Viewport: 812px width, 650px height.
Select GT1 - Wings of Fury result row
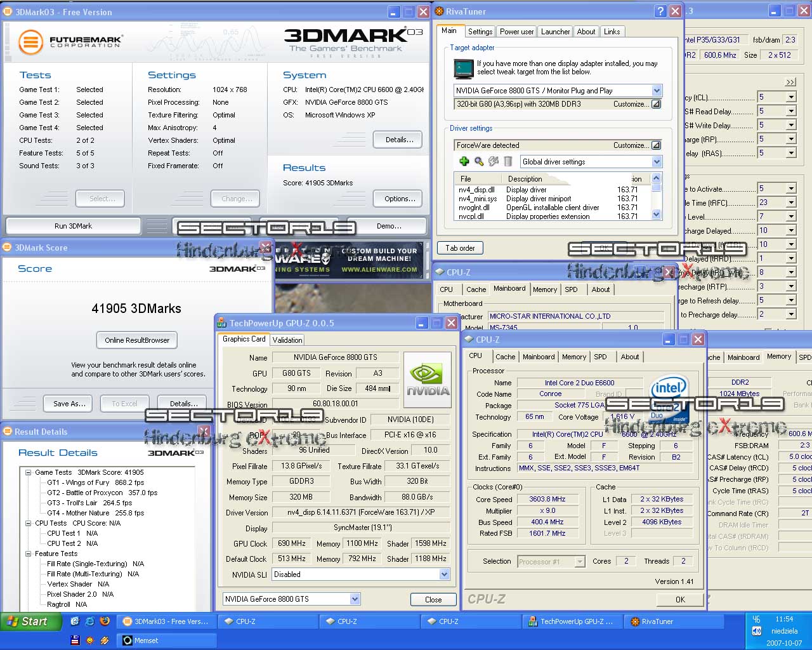[x=95, y=482]
